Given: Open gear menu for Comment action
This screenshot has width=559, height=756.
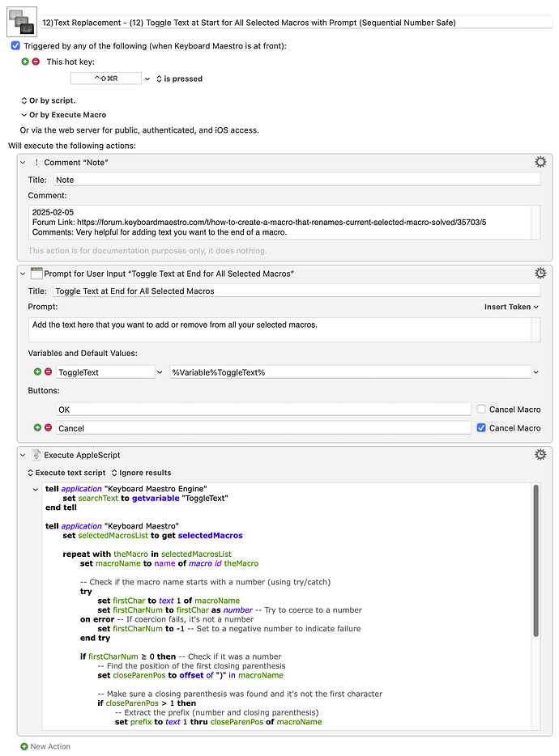Looking at the screenshot, I should (x=540, y=162).
